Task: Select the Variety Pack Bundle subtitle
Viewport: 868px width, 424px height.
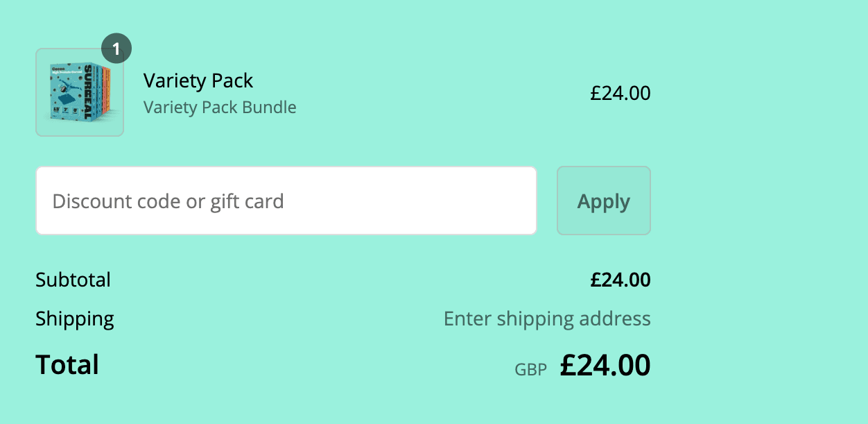Action: tap(220, 108)
